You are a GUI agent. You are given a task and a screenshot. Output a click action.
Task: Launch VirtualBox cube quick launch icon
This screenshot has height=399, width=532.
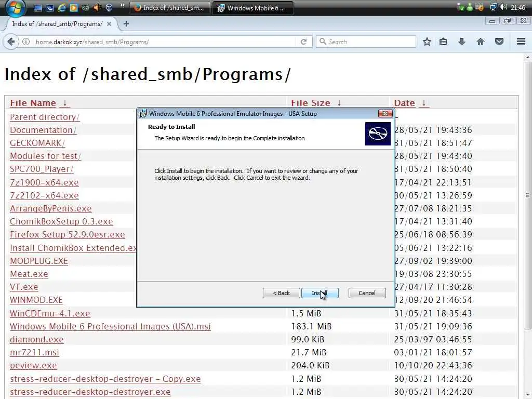(x=109, y=7)
